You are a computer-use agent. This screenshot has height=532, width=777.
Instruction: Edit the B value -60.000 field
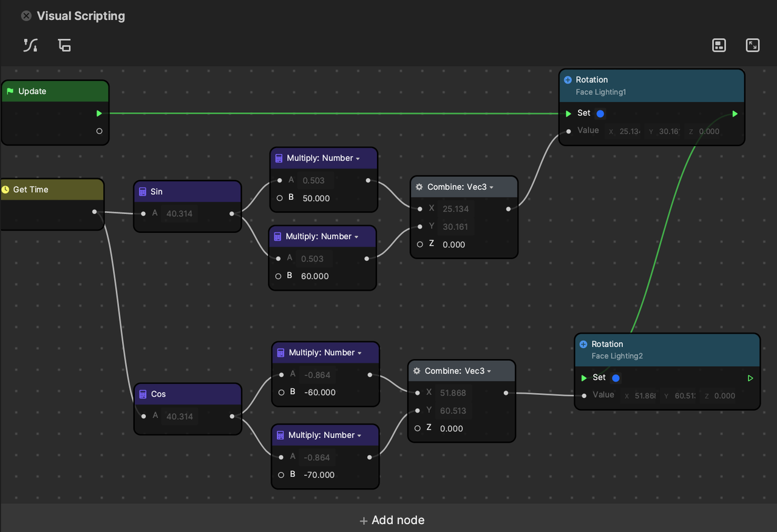click(320, 392)
